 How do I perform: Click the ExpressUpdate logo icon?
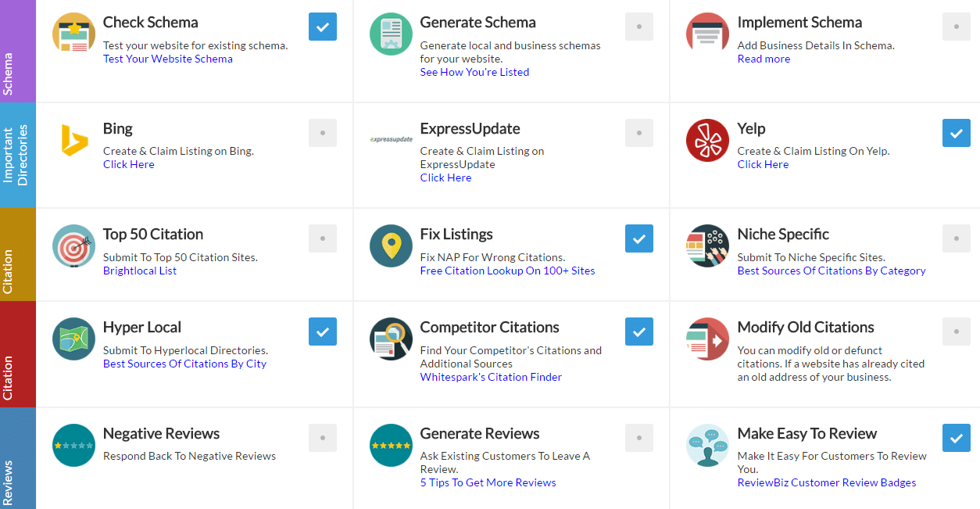(x=391, y=139)
